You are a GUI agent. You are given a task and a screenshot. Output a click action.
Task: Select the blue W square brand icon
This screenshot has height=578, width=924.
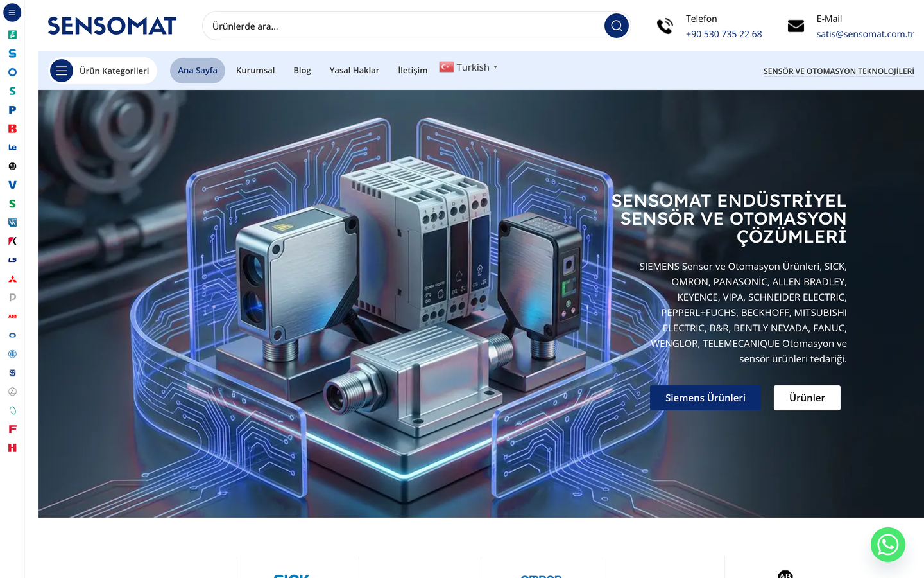(x=12, y=222)
